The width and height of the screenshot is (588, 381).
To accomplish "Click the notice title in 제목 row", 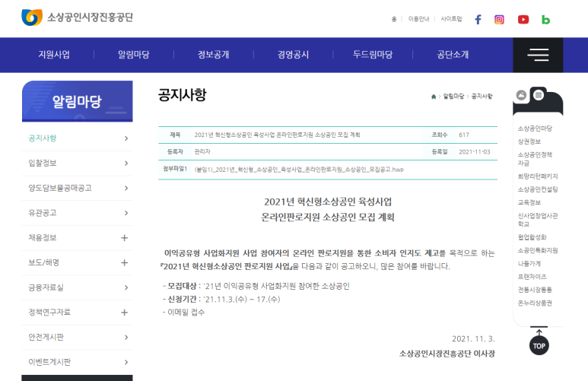I will pos(277,135).
